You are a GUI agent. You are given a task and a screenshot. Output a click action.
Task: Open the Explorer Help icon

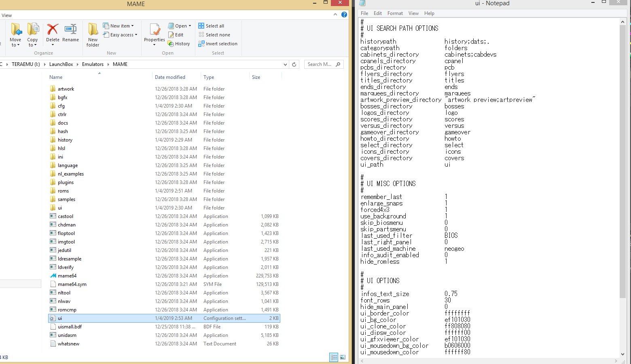click(x=344, y=15)
